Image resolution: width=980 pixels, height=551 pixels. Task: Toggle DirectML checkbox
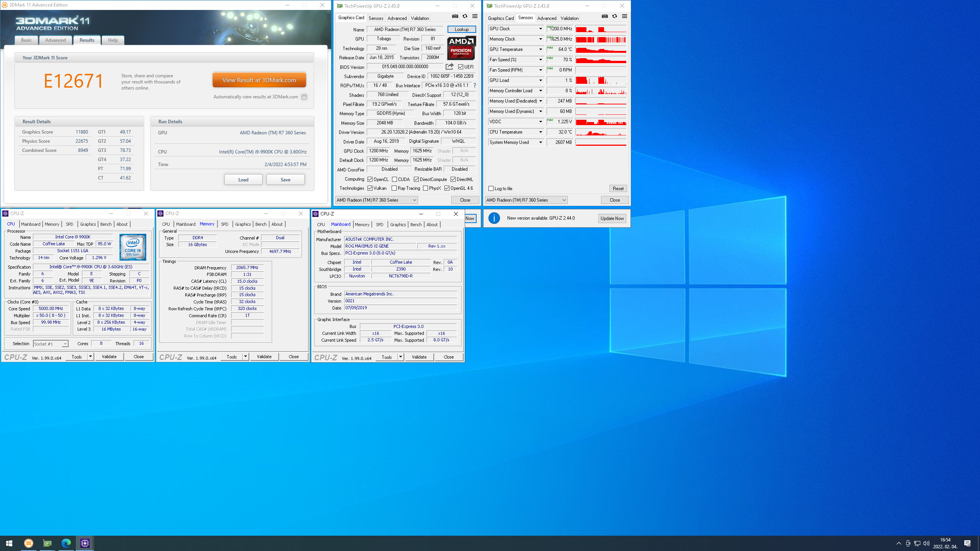point(453,179)
